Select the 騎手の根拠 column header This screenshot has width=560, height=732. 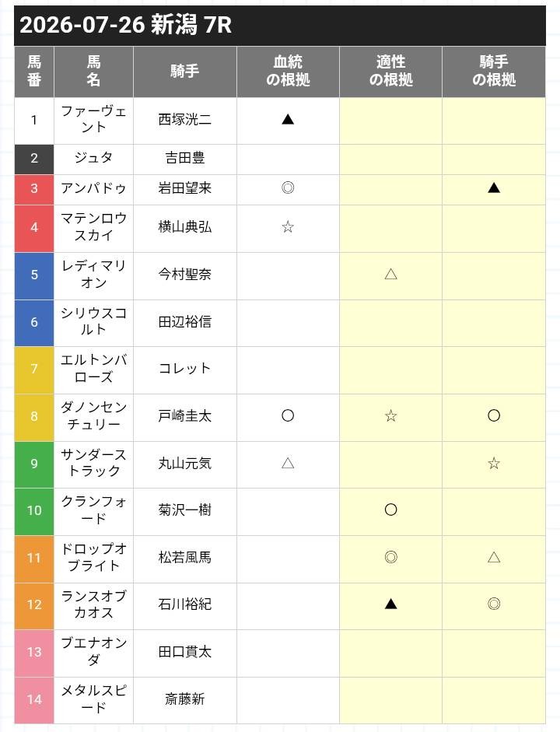[x=494, y=72]
